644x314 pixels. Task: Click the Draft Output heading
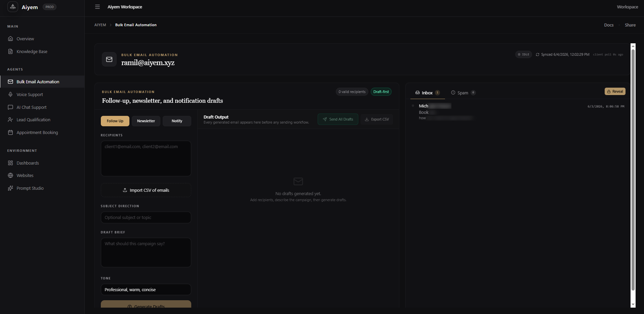coord(216,117)
